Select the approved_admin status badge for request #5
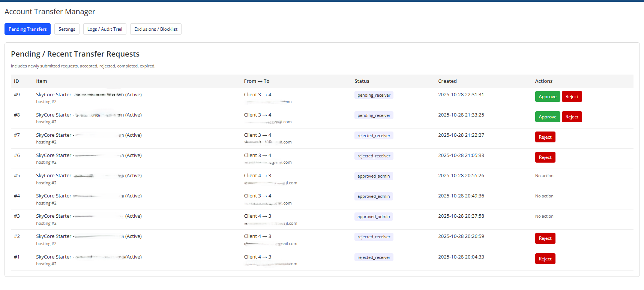This screenshot has width=644, height=290. click(x=374, y=176)
